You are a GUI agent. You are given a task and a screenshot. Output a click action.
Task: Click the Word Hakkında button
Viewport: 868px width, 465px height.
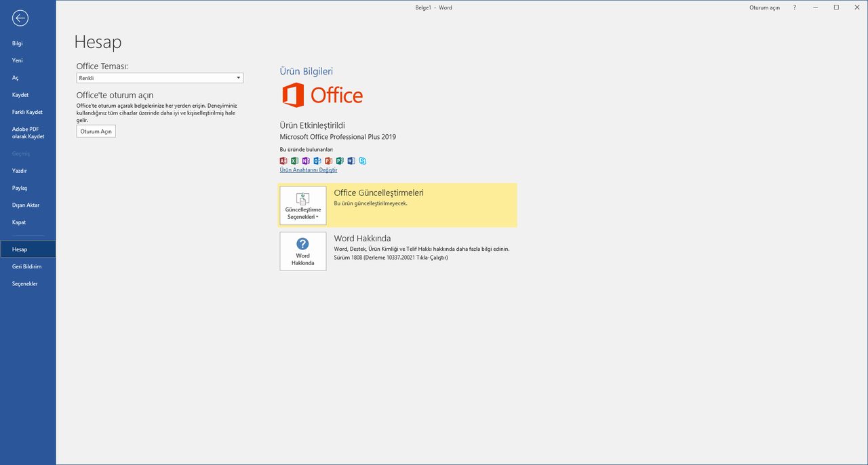click(x=303, y=251)
